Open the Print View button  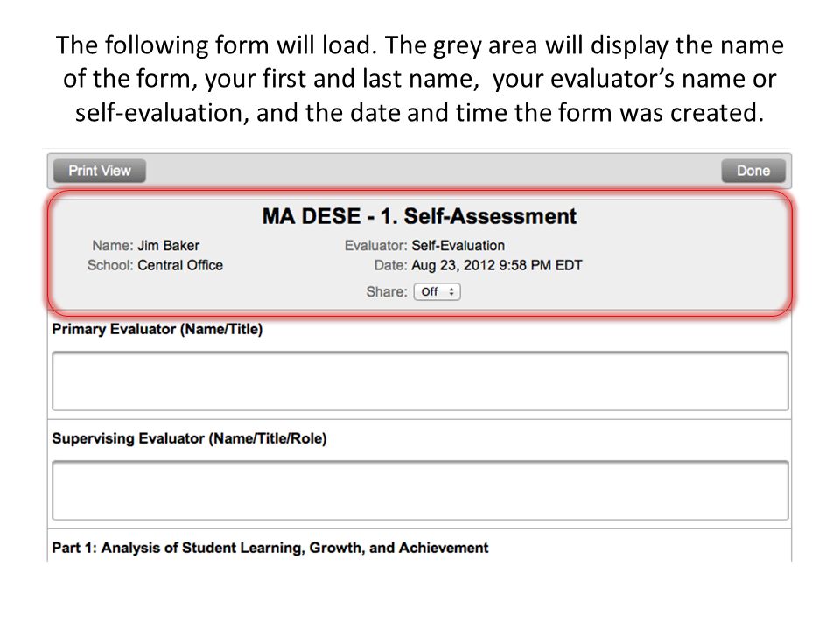tap(100, 171)
